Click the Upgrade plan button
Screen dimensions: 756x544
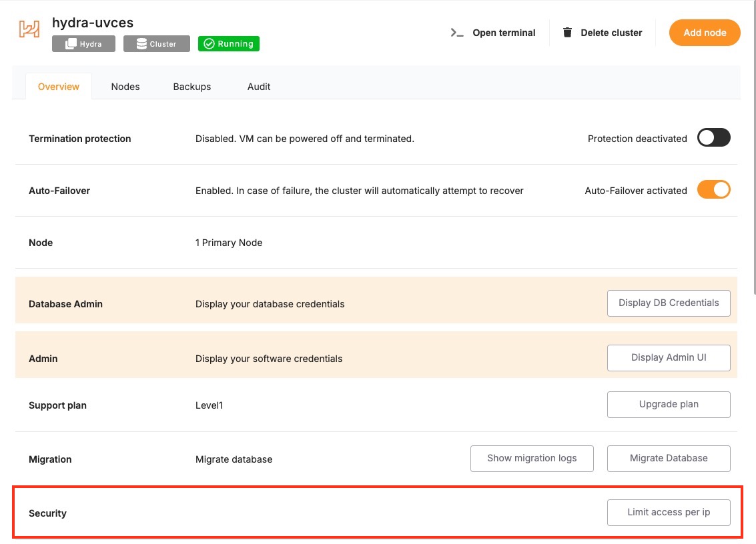669,404
